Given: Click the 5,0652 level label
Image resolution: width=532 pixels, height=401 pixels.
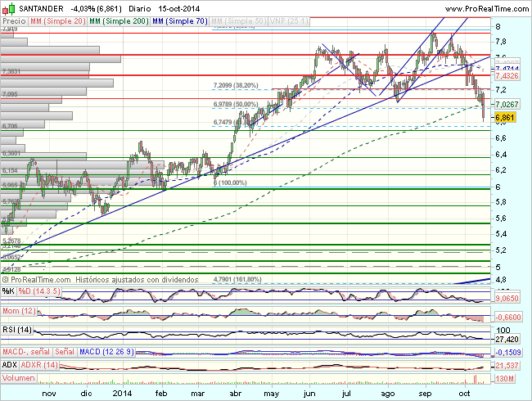Looking at the screenshot, I should (x=11, y=257).
